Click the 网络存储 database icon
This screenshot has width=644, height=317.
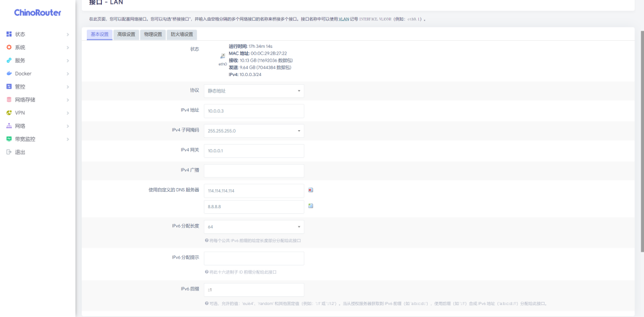[x=9, y=100]
